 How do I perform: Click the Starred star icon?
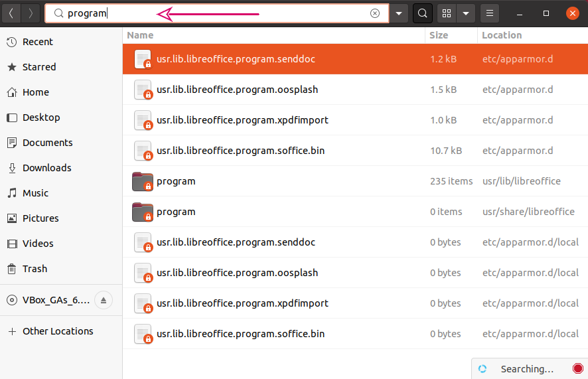[x=12, y=67]
